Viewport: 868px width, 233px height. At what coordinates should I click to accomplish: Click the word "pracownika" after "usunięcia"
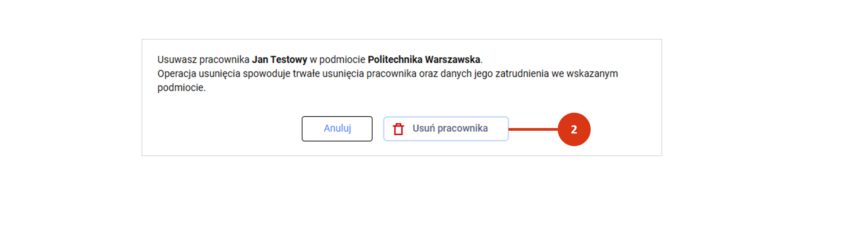tap(391, 74)
